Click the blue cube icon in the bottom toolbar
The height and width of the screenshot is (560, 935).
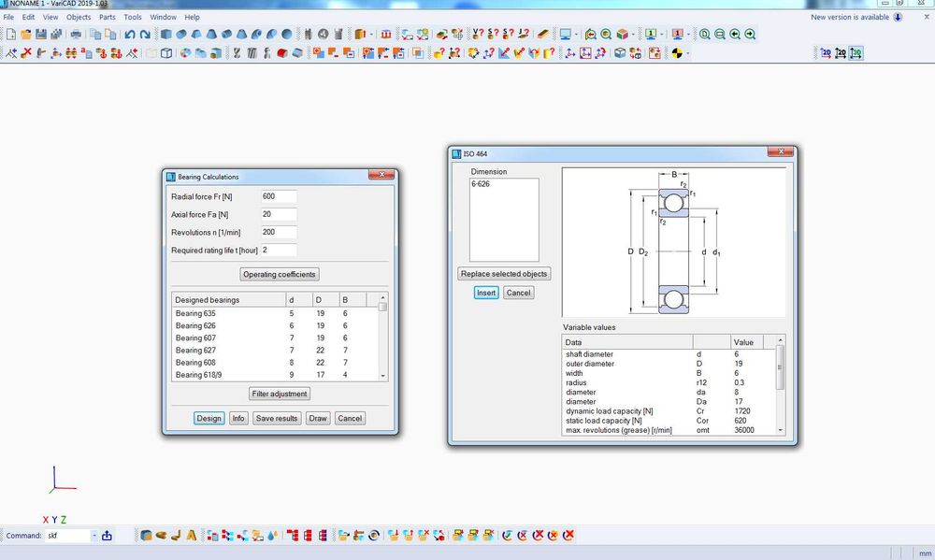pos(146,536)
